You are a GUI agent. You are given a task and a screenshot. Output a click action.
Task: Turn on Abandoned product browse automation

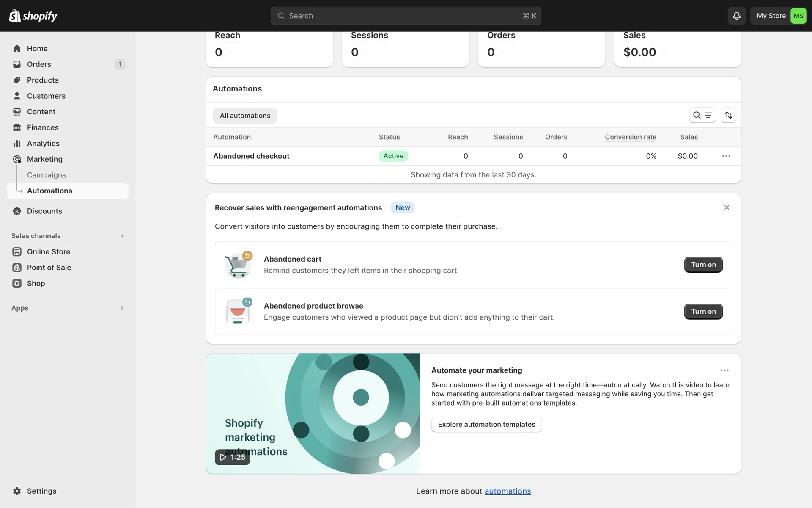tap(703, 312)
